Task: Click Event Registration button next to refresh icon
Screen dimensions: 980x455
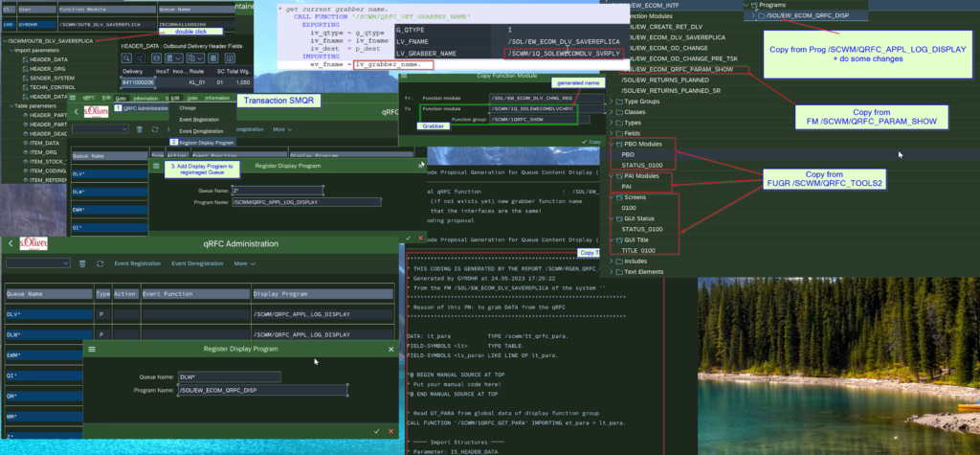Action: click(136, 262)
